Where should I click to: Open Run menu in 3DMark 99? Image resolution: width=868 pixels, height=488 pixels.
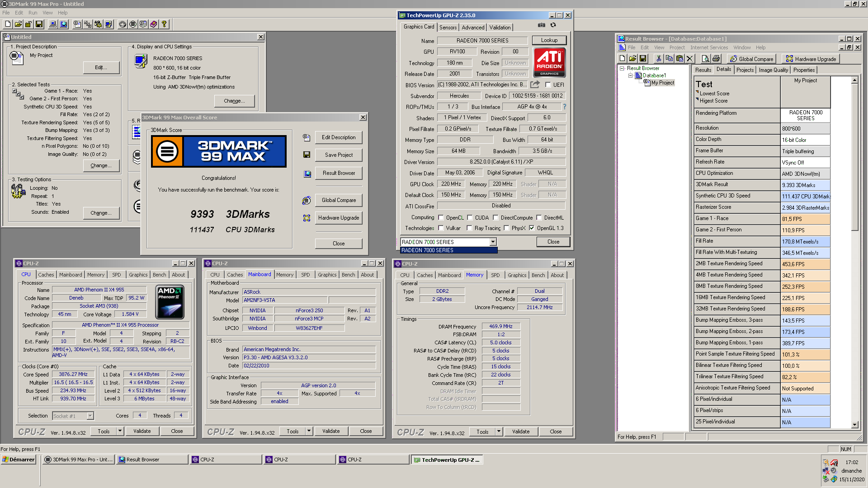click(x=33, y=13)
